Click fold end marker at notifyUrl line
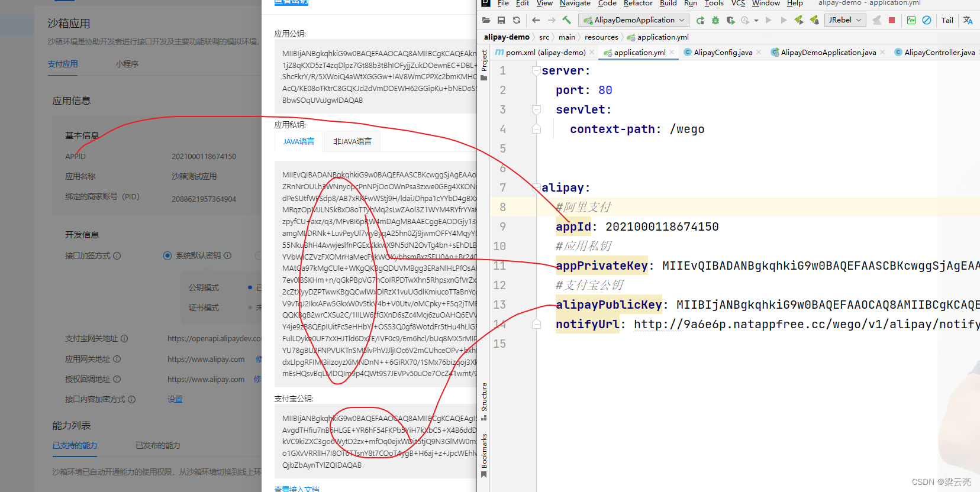This screenshot has height=492, width=980. click(536, 324)
